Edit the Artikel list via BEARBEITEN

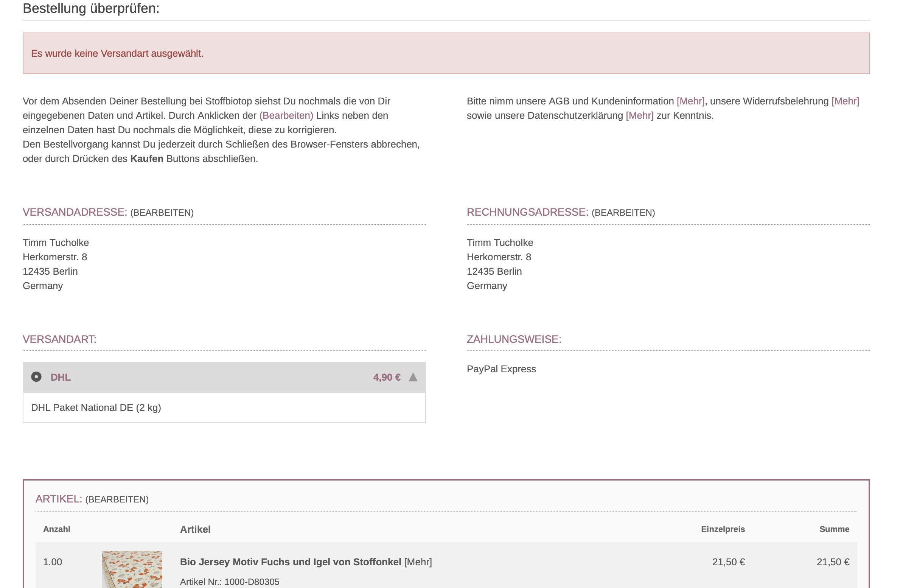pyautogui.click(x=117, y=499)
